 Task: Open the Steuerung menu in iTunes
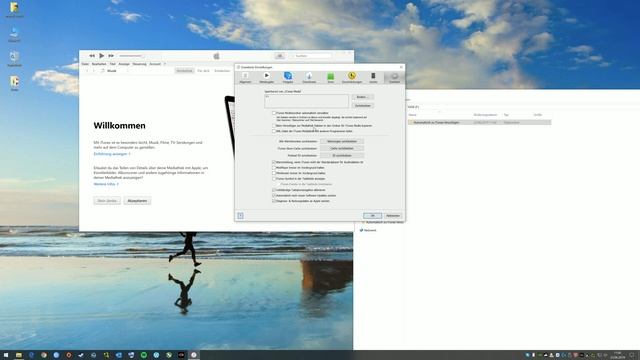(139, 64)
